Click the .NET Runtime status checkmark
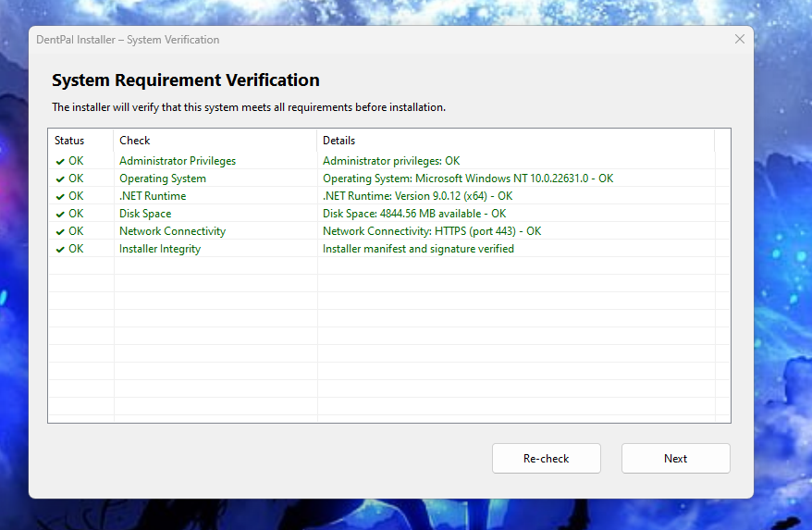The image size is (812, 530). pyautogui.click(x=60, y=196)
